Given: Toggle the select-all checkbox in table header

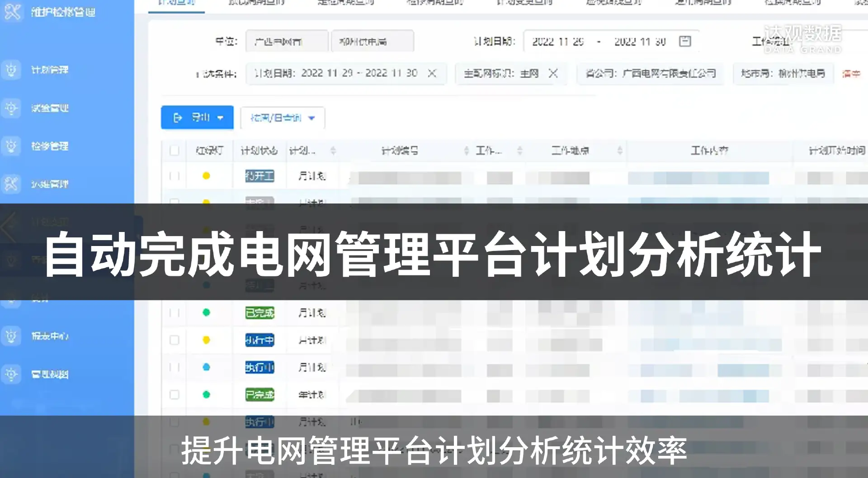Looking at the screenshot, I should click(174, 151).
